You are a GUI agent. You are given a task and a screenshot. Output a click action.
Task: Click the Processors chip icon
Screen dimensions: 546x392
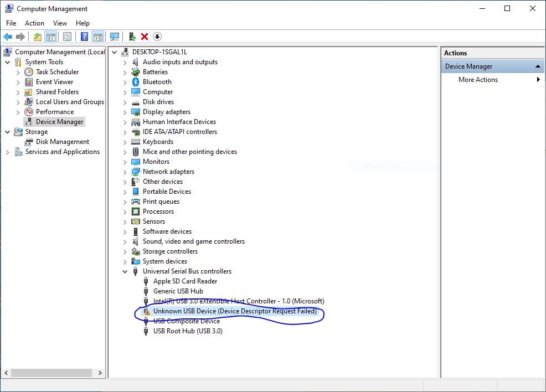(x=136, y=212)
